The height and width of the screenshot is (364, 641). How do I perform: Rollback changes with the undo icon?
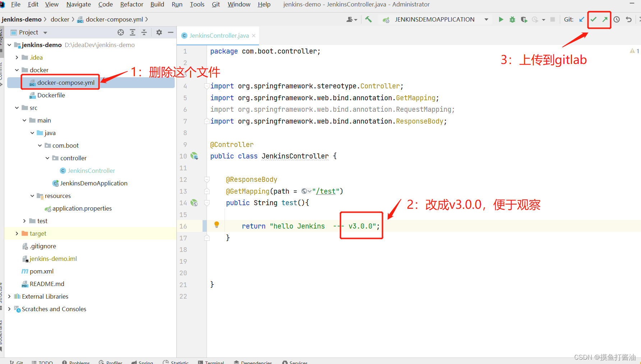coord(628,19)
